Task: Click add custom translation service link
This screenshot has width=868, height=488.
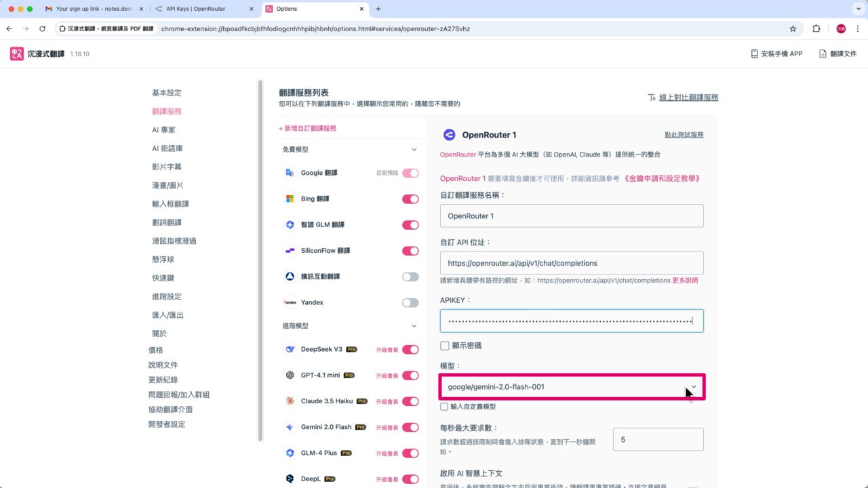Action: [308, 128]
